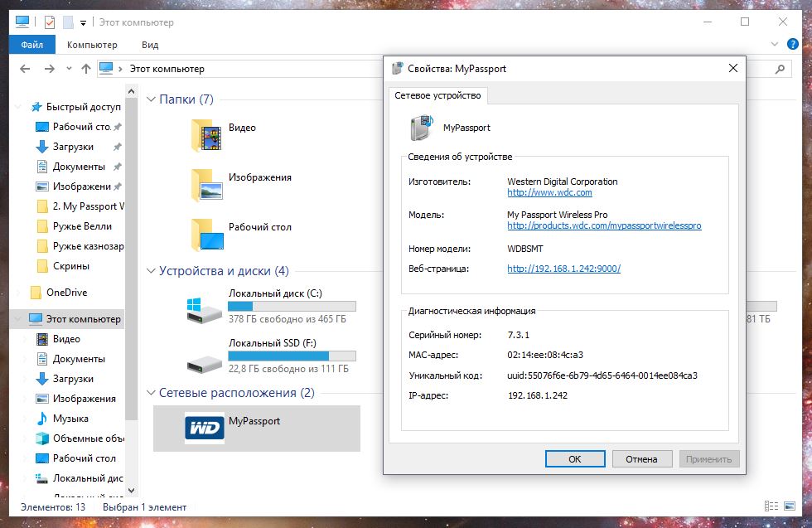This screenshot has height=528, width=812.
Task: Switch to large icons view in status bar
Action: click(790, 506)
